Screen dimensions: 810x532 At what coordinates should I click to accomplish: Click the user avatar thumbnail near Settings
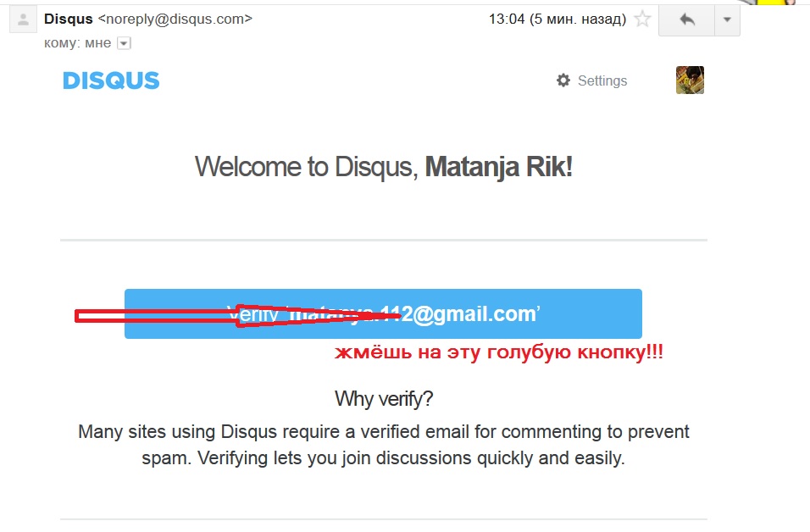coord(690,80)
